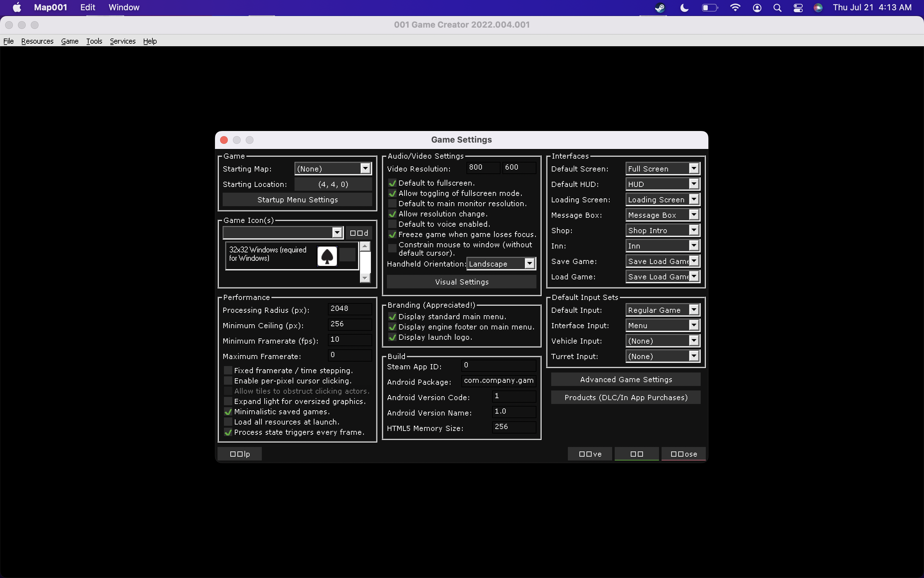Viewport: 924px width, 578px height.
Task: Open Visual Settings button
Action: (x=462, y=282)
